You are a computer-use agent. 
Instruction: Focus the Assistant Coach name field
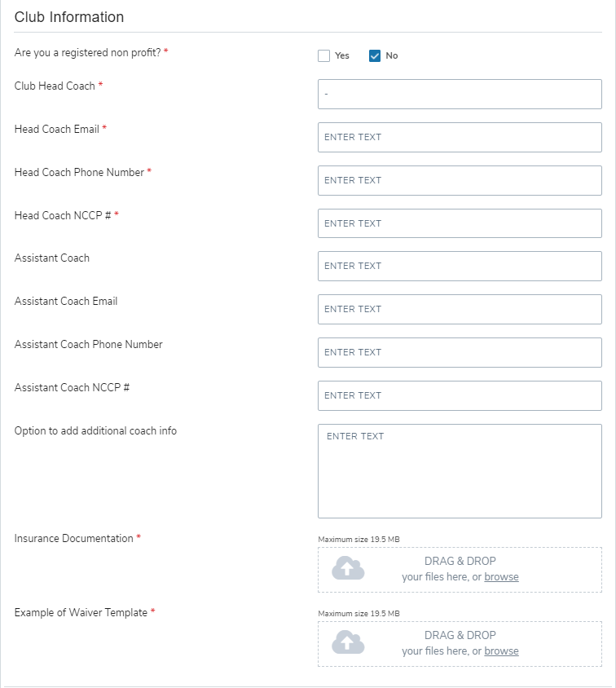click(x=460, y=266)
